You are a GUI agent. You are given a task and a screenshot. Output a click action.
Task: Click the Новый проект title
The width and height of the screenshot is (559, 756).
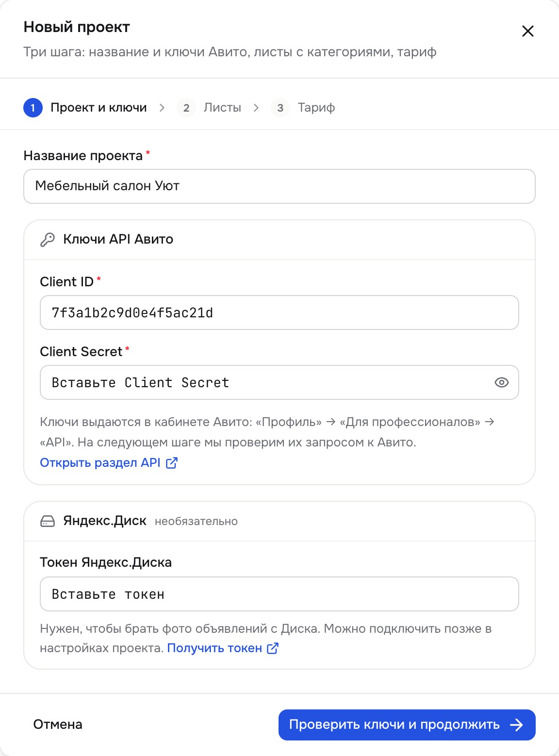(77, 27)
